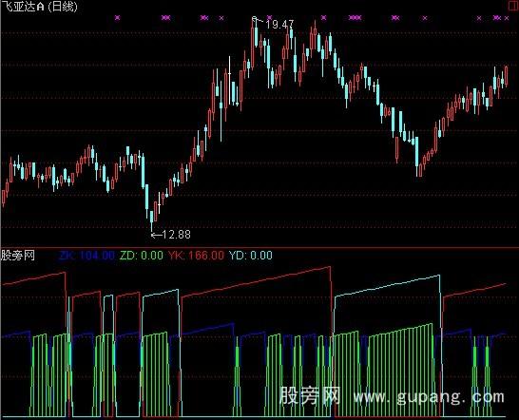519x420 pixels.
Task: Click the 12.88 low price label
Action: [177, 235]
